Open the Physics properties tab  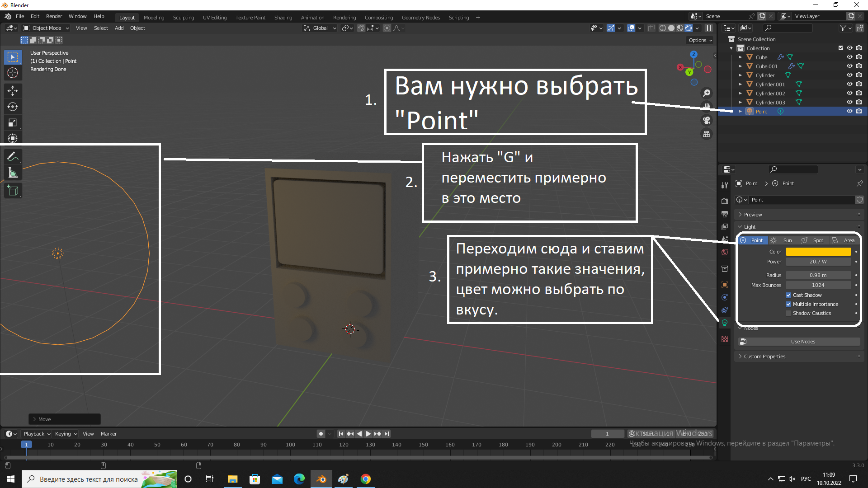click(725, 297)
